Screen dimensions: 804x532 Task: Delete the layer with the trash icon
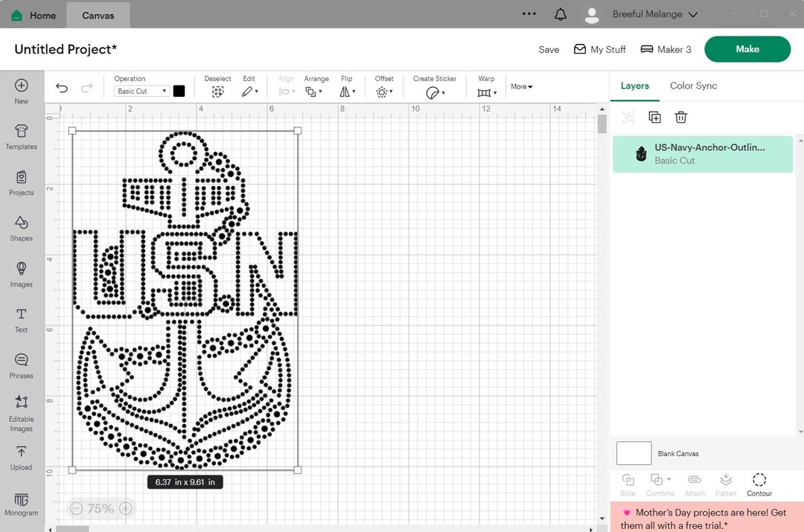pyautogui.click(x=680, y=117)
